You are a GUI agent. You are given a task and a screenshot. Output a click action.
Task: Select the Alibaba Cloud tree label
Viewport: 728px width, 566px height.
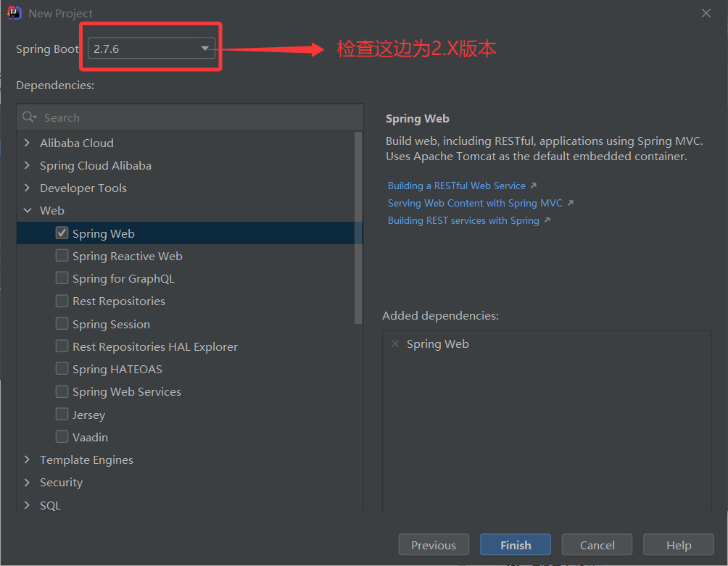[77, 143]
